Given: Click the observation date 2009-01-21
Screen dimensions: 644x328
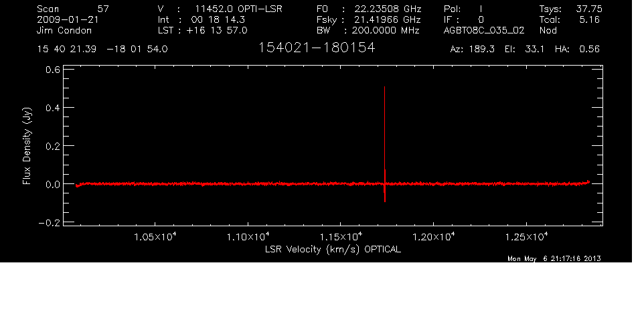Looking at the screenshot, I should coord(68,19).
